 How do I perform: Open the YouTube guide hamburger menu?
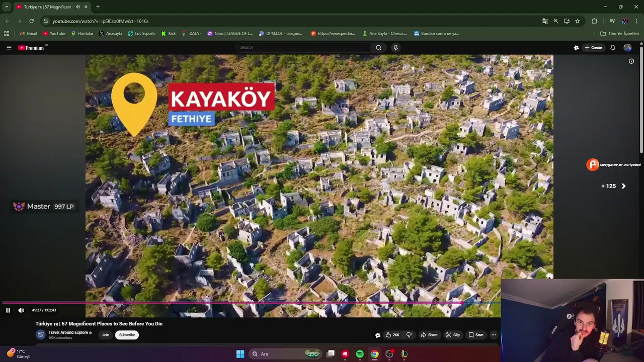pyautogui.click(x=9, y=48)
